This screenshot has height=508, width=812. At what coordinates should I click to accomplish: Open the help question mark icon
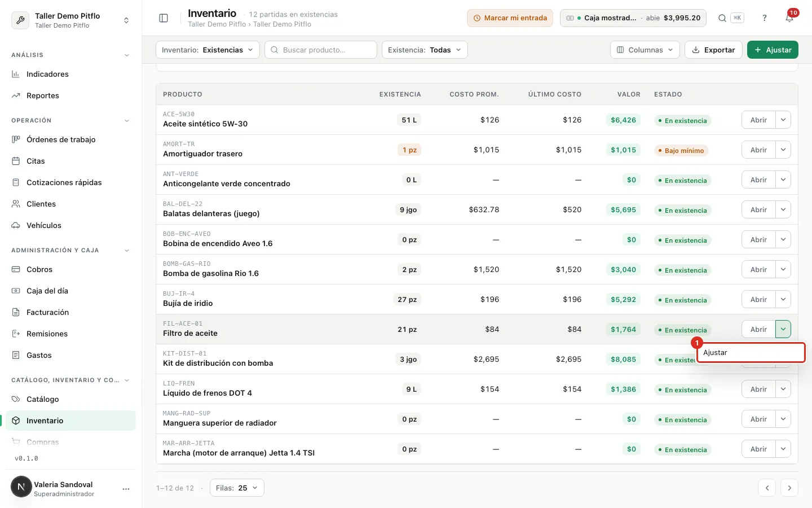(x=765, y=18)
